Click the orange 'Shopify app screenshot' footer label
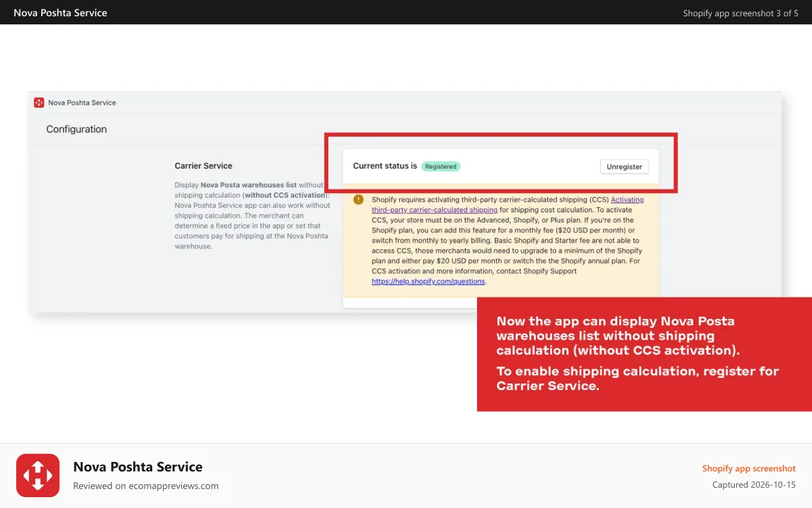The width and height of the screenshot is (812, 508). click(x=749, y=469)
